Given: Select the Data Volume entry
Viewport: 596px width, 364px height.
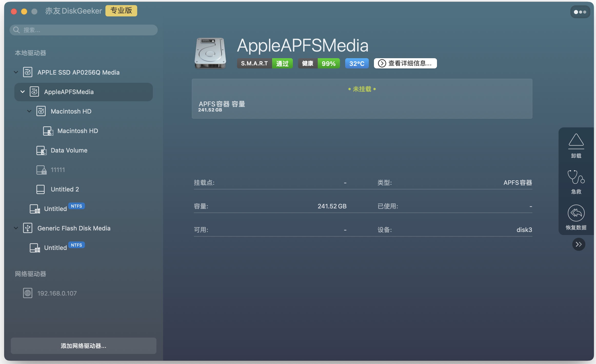Looking at the screenshot, I should point(69,150).
